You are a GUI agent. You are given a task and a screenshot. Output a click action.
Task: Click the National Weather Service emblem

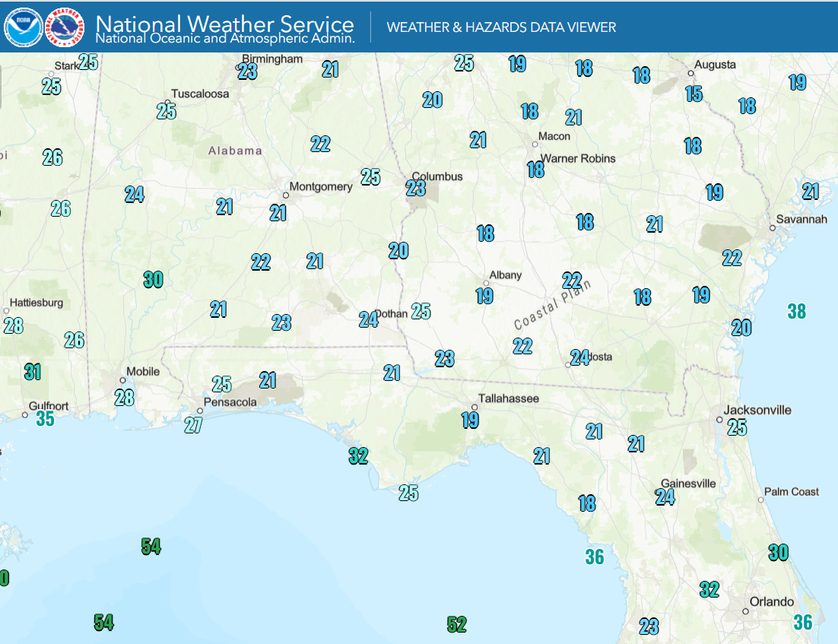point(65,27)
